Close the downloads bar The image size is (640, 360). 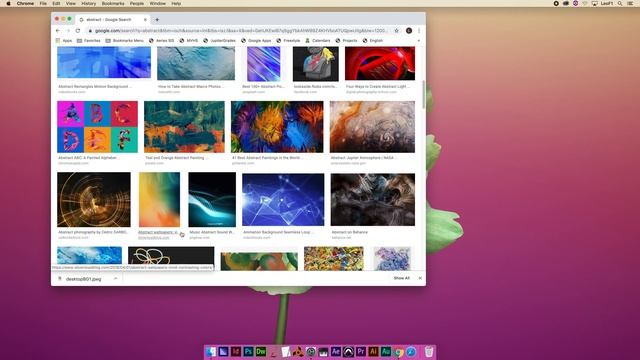click(x=420, y=278)
